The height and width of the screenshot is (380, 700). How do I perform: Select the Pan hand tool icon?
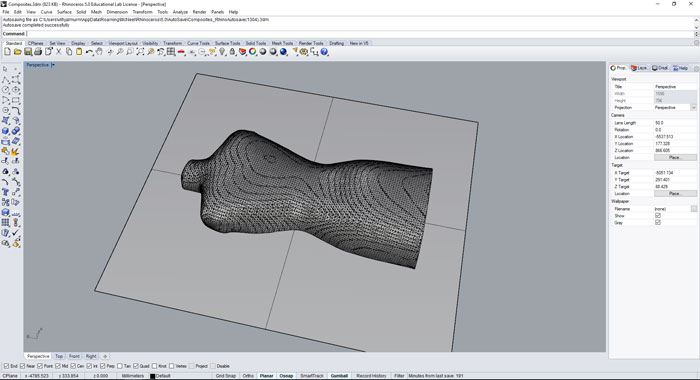[x=99, y=52]
